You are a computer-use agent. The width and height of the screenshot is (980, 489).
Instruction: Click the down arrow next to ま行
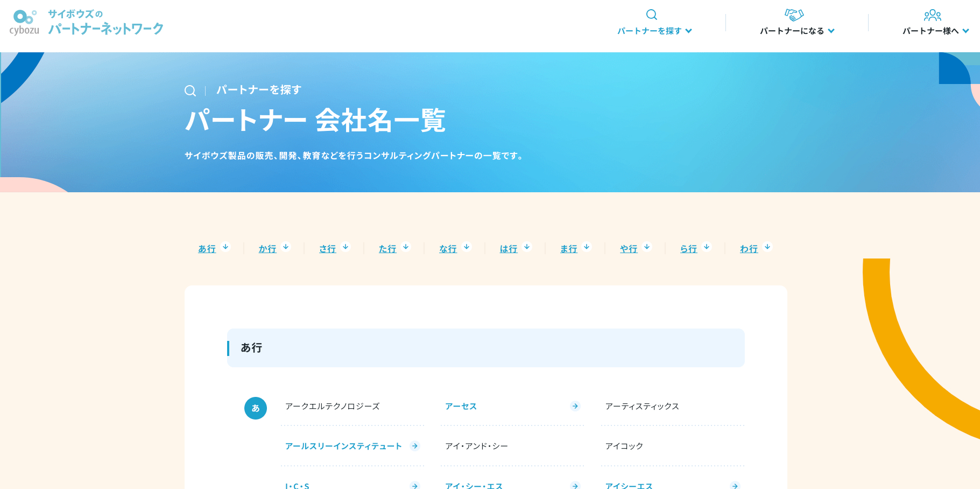(587, 247)
